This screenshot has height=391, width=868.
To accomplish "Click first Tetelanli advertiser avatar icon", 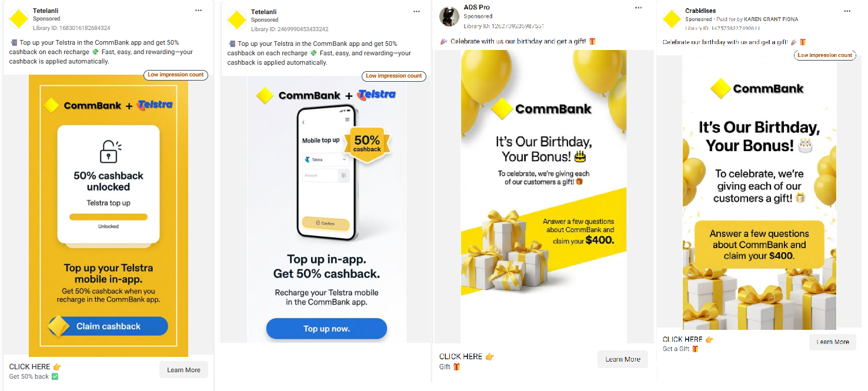I will click(x=19, y=19).
